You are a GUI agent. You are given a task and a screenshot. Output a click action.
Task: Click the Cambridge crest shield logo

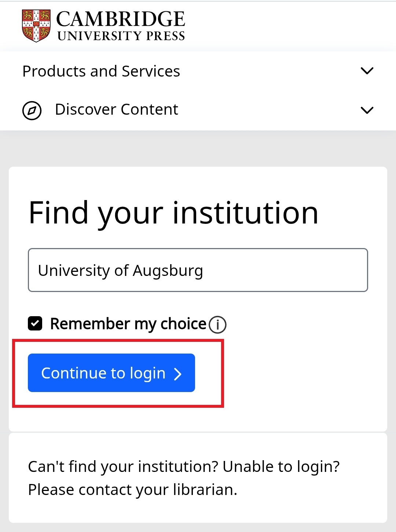(x=36, y=26)
